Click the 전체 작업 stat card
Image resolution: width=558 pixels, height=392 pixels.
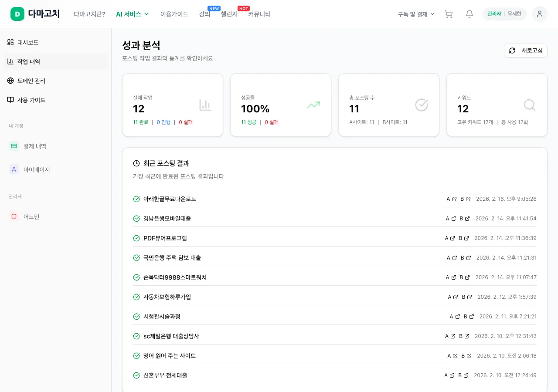pos(173,105)
